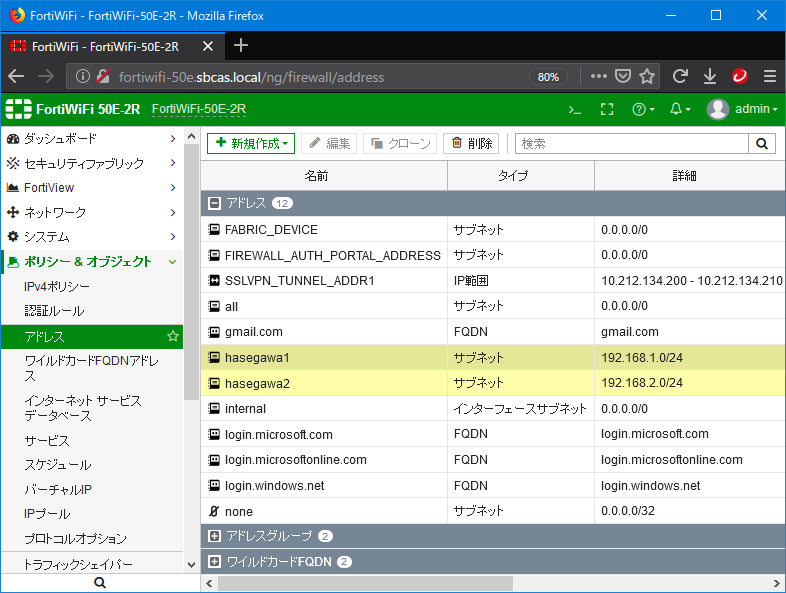This screenshot has width=786, height=593.
Task: Open the CLI console icon
Action: click(x=575, y=109)
